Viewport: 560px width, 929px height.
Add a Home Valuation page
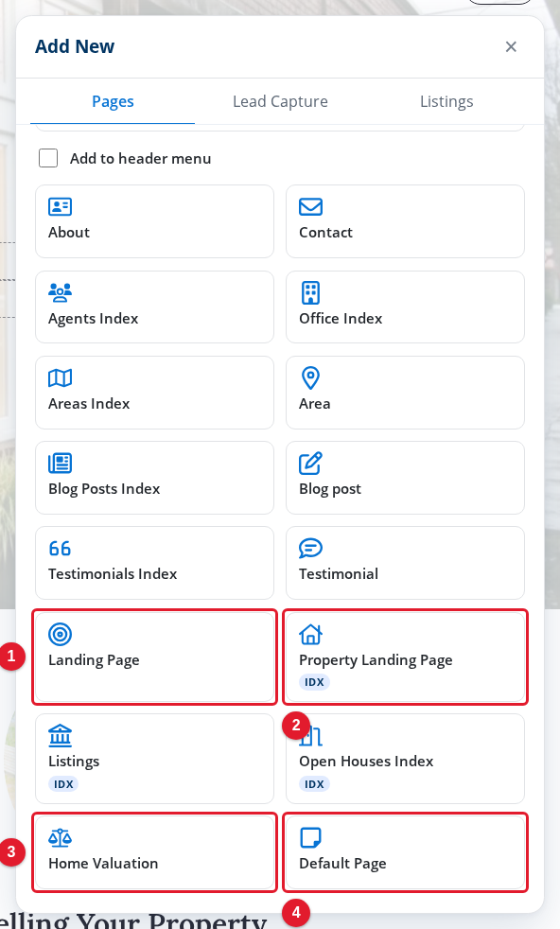coord(155,852)
